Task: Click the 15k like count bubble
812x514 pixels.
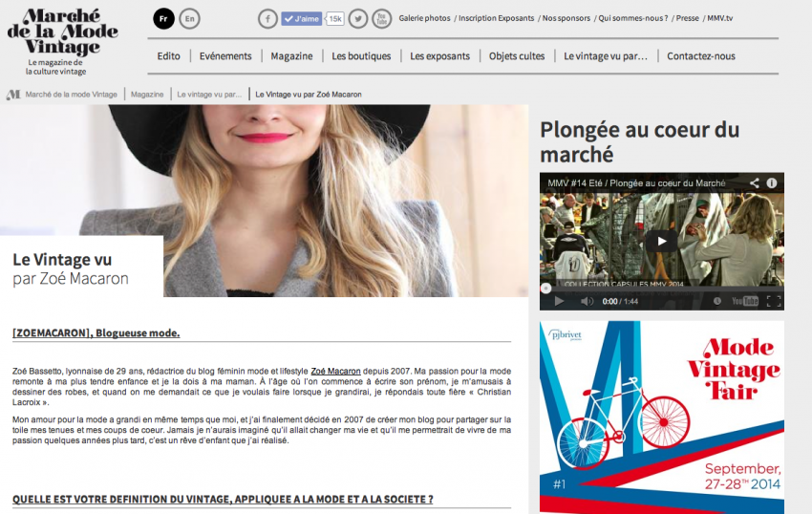Action: pos(335,19)
